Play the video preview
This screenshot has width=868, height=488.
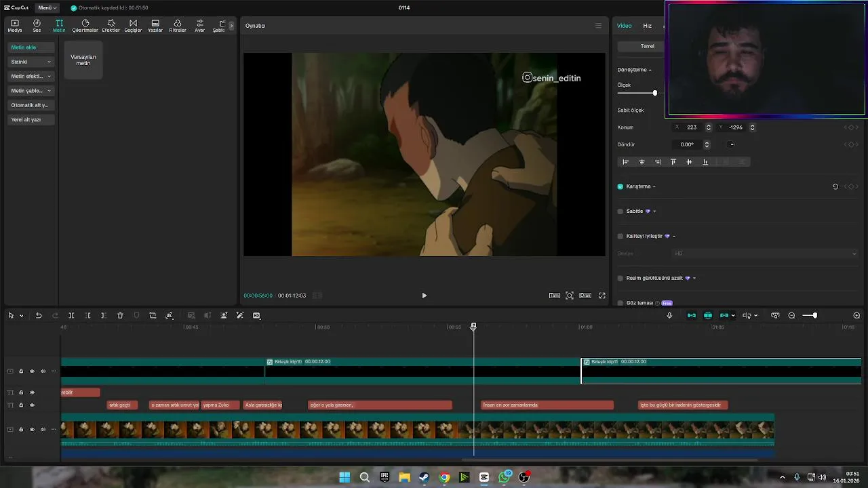(x=424, y=296)
